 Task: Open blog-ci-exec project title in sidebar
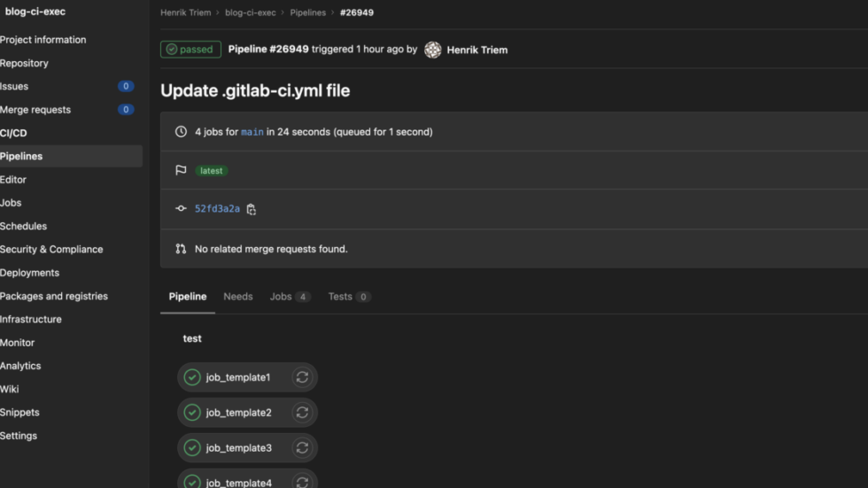pyautogui.click(x=35, y=12)
